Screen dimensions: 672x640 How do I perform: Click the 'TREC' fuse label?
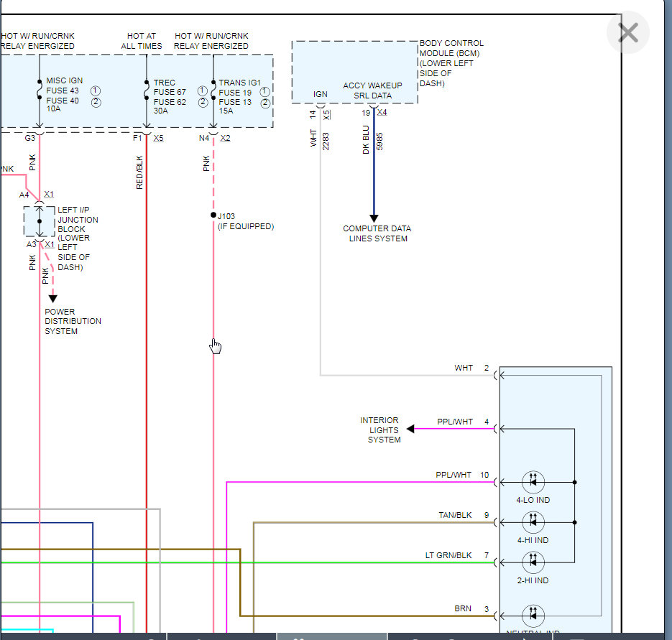[164, 83]
